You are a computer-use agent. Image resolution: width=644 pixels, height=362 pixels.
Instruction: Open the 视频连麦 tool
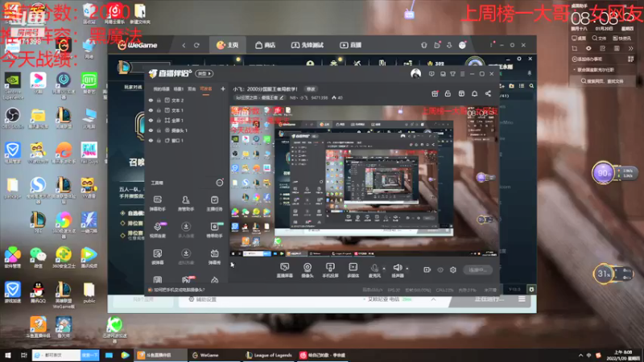(x=157, y=230)
